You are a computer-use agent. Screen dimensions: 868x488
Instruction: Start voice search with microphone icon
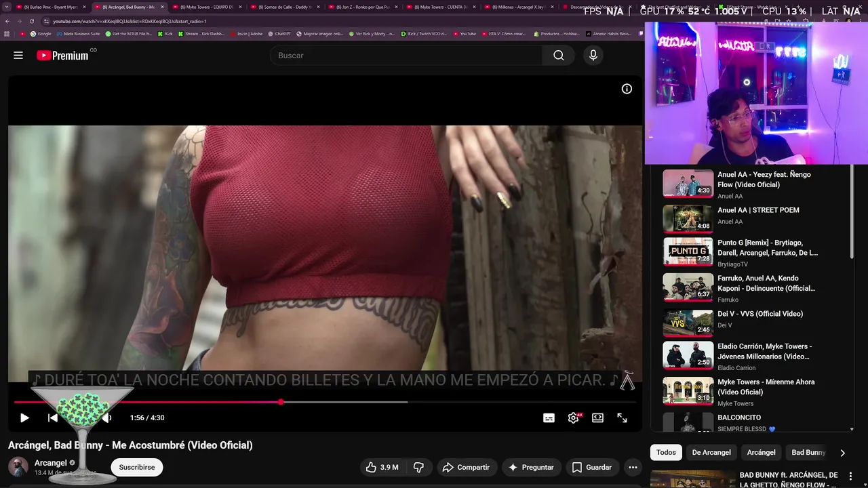[x=593, y=56]
